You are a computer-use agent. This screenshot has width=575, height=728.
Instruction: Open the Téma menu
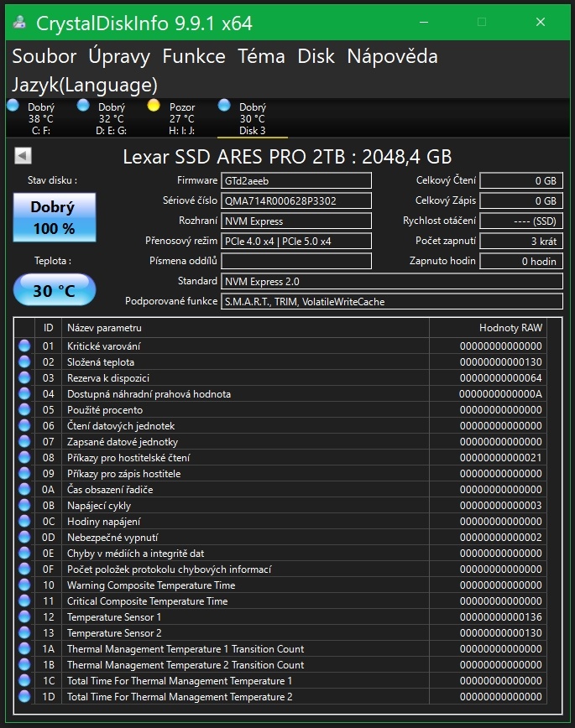pyautogui.click(x=261, y=57)
